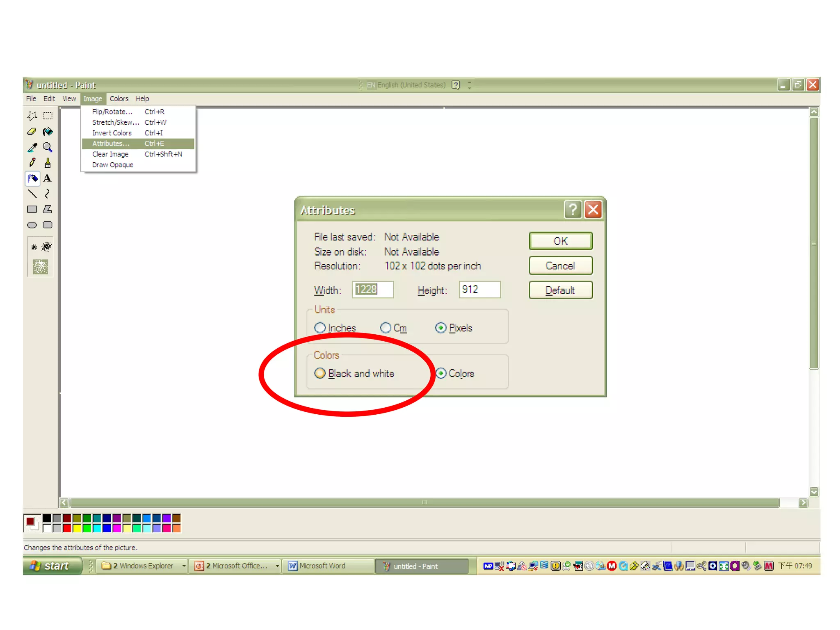The image size is (840, 630).
Task: Click the Height input field
Action: pos(479,290)
